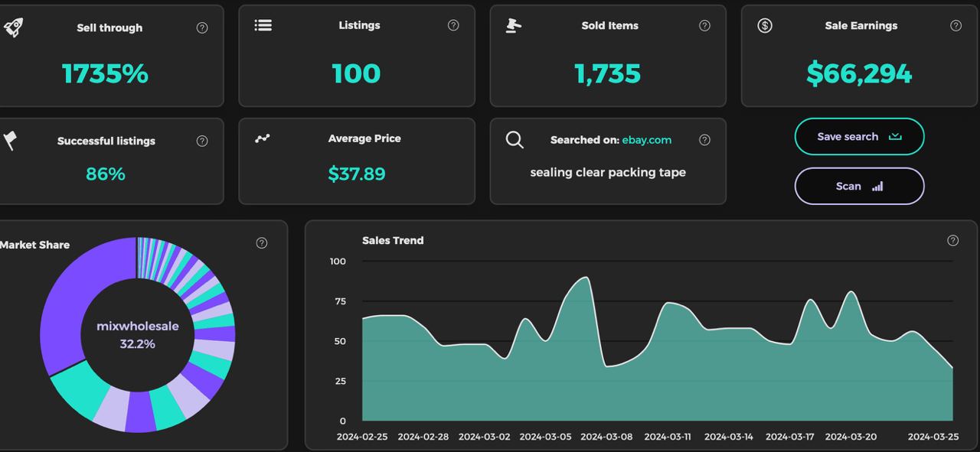
Task: Click the 2024-03-11 date axis label
Action: [x=668, y=437]
